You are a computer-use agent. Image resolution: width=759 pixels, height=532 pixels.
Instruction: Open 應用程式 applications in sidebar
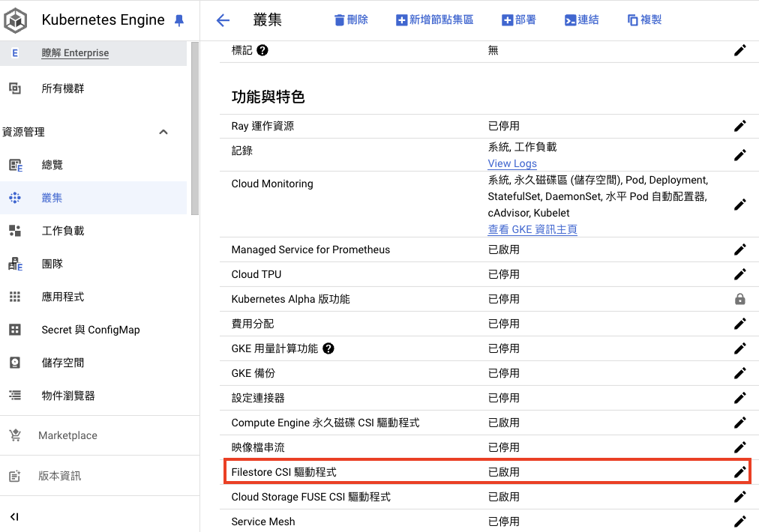63,297
